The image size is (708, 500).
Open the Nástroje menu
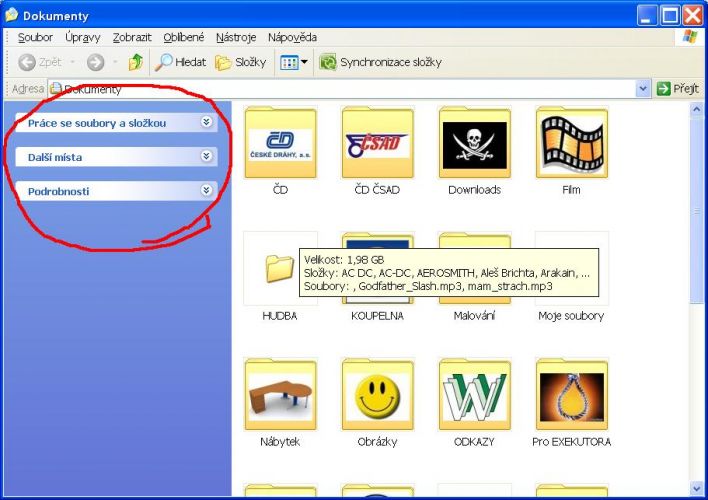tap(236, 37)
